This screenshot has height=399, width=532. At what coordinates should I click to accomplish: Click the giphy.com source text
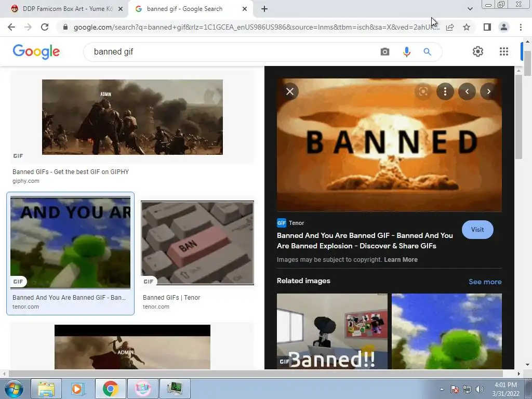click(26, 181)
